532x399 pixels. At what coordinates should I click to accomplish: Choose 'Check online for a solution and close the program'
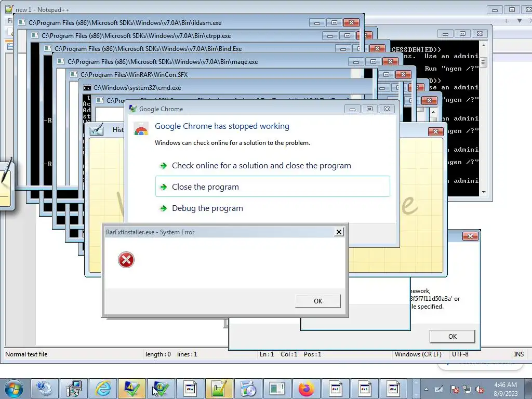(261, 166)
